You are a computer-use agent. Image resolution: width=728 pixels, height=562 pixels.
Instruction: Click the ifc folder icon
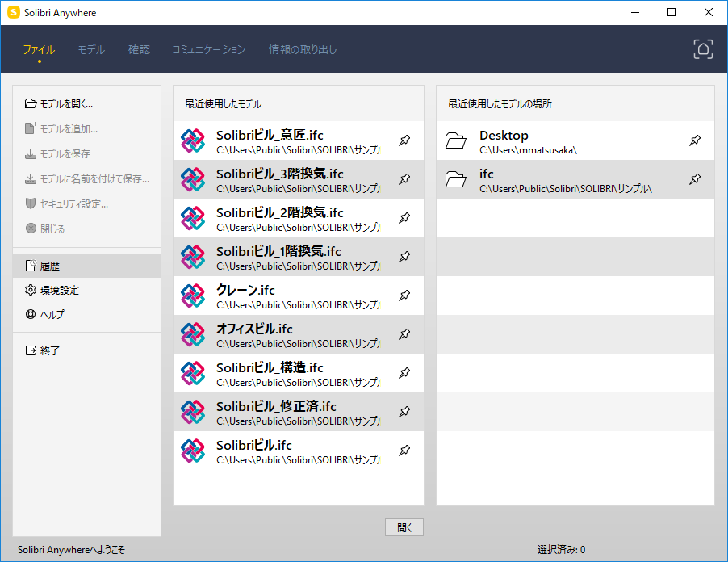tap(455, 178)
